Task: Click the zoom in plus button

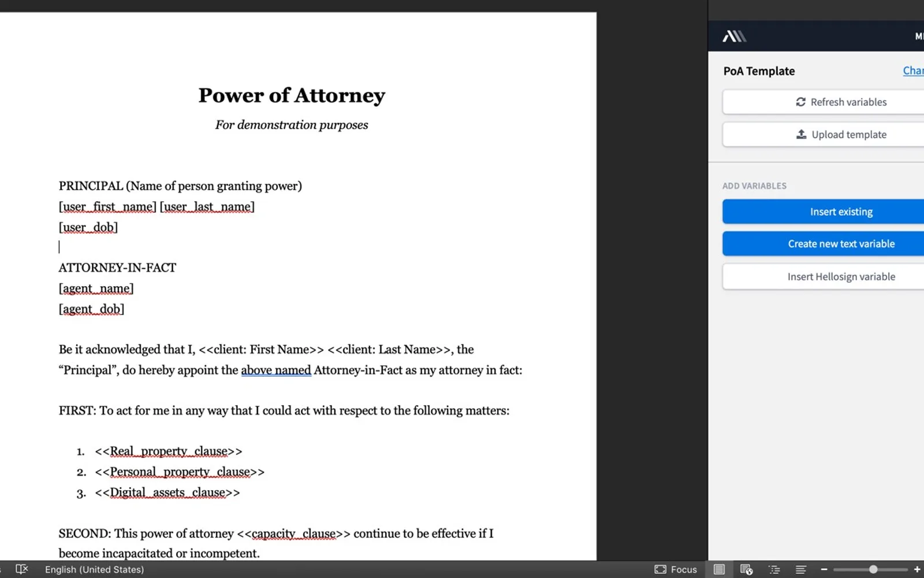Action: [x=917, y=569]
